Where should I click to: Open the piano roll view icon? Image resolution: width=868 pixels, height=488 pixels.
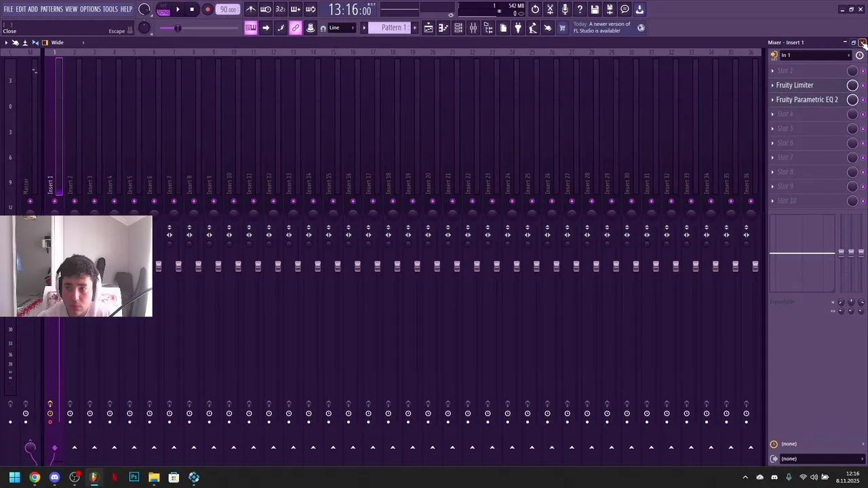pyautogui.click(x=443, y=28)
